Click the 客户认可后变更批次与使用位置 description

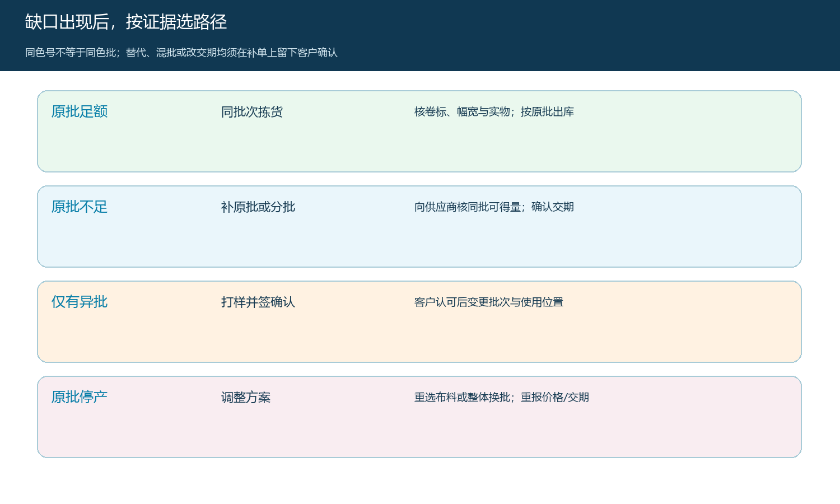489,302
